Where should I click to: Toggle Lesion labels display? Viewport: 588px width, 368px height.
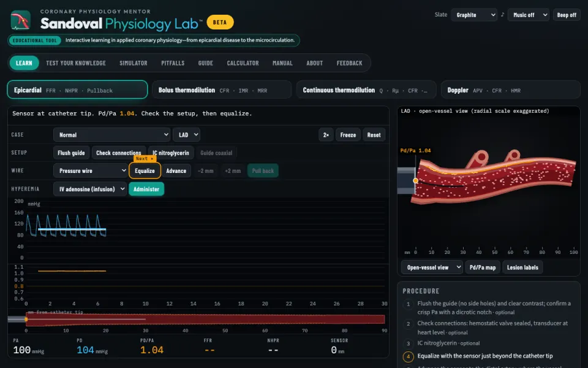point(522,267)
